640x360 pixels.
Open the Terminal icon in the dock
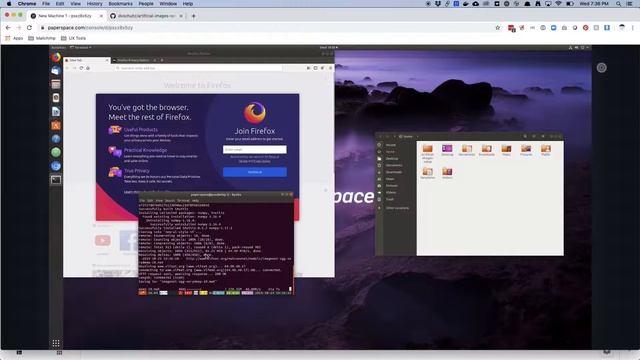pyautogui.click(x=56, y=180)
